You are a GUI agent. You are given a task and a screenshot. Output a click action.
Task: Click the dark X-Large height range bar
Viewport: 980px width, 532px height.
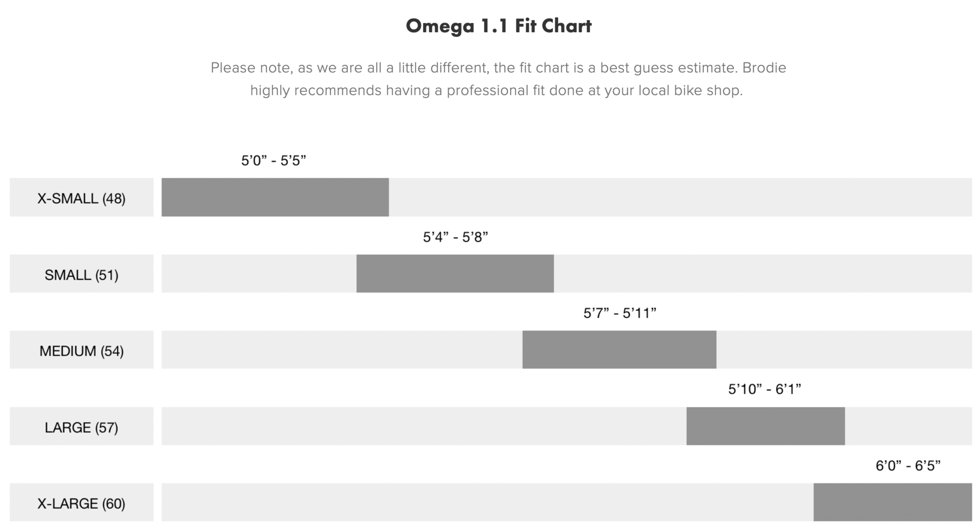(x=893, y=502)
